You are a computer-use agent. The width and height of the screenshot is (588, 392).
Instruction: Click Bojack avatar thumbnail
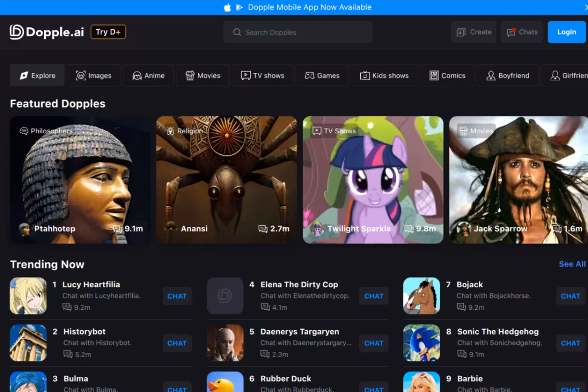pos(421,296)
